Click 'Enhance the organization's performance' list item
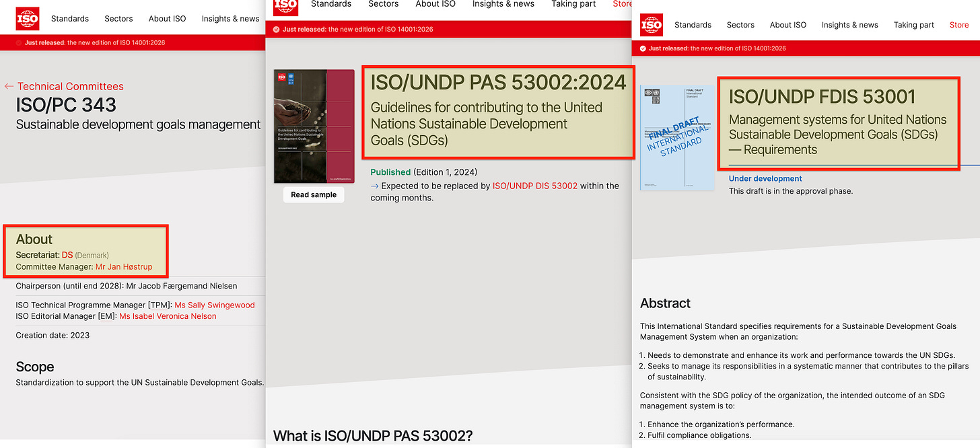 coord(721,424)
